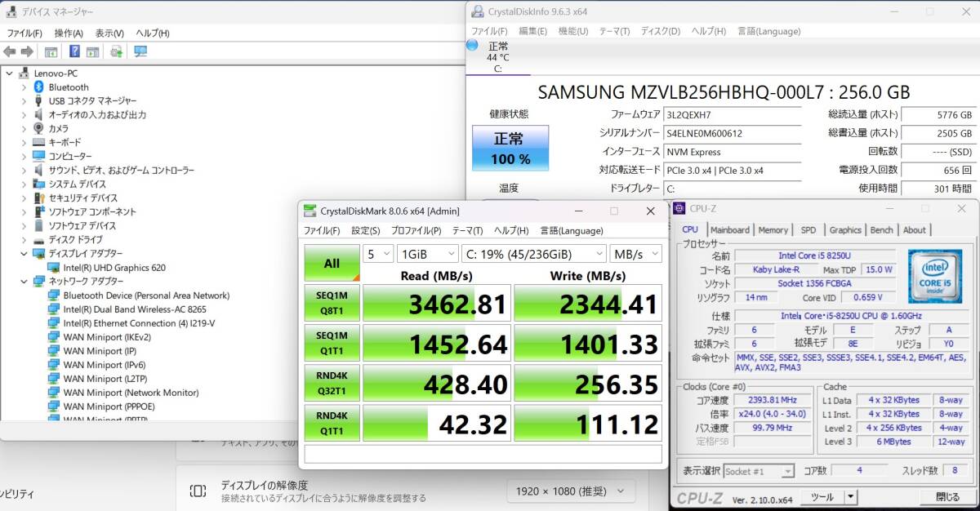The height and width of the screenshot is (511, 980).
Task: Click the USB コネクタ マネージャー icon
Action: tap(38, 100)
